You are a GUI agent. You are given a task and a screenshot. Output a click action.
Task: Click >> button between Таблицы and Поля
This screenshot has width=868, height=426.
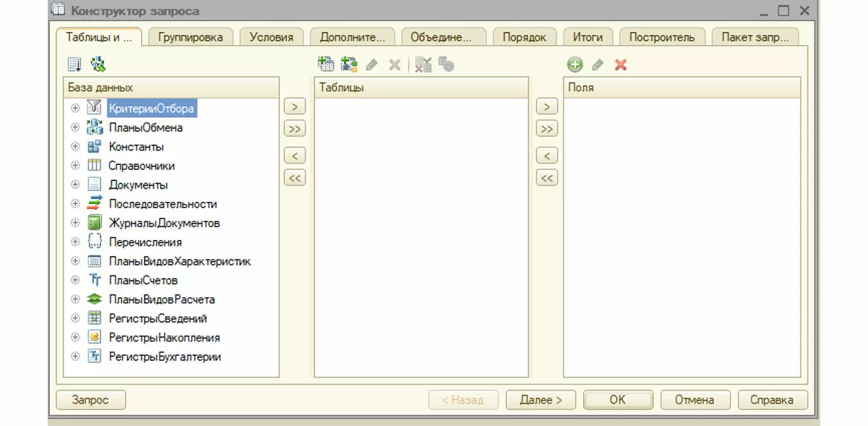tap(547, 129)
